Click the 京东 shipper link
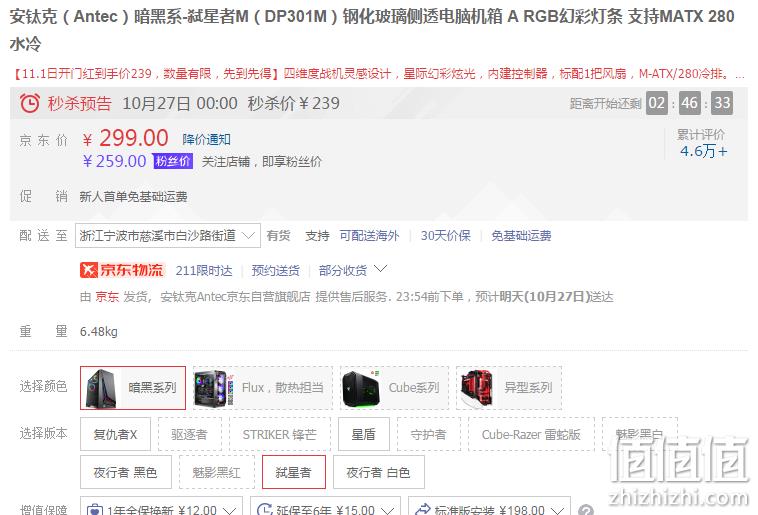The image size is (758, 515). 107,296
